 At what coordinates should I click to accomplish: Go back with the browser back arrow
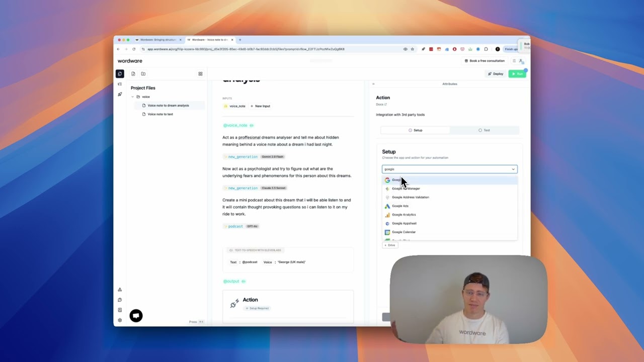[119, 49]
